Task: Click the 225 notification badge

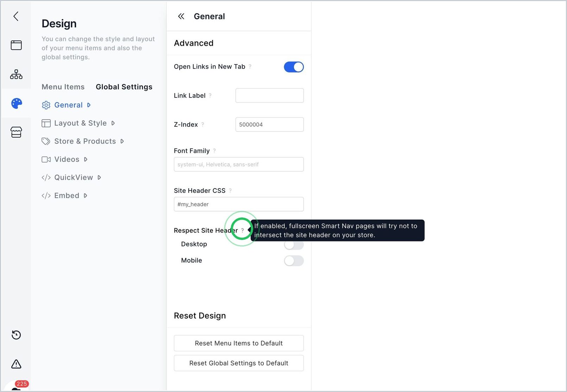Action: (22, 384)
